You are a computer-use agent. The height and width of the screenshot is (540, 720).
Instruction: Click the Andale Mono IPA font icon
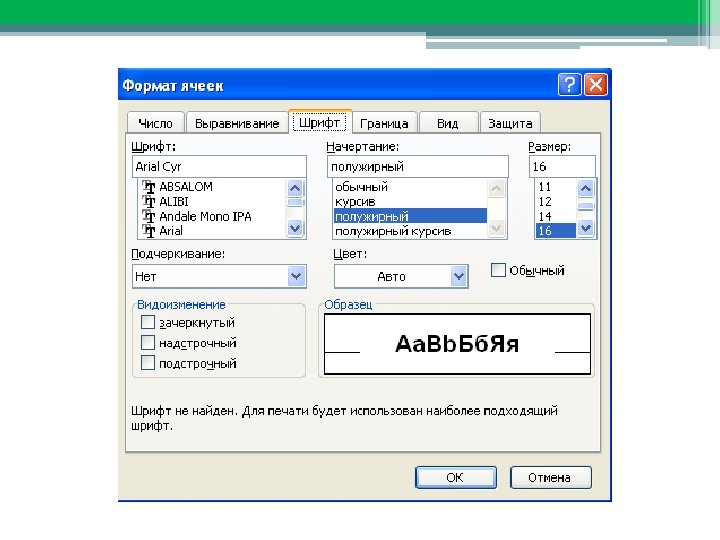(x=148, y=216)
